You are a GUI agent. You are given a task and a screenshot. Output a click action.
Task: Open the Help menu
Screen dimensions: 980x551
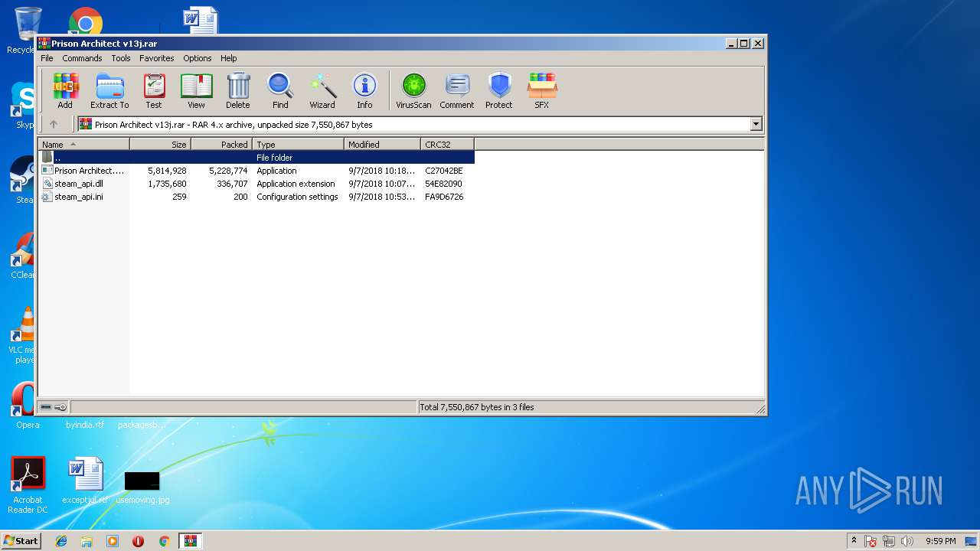tap(229, 58)
